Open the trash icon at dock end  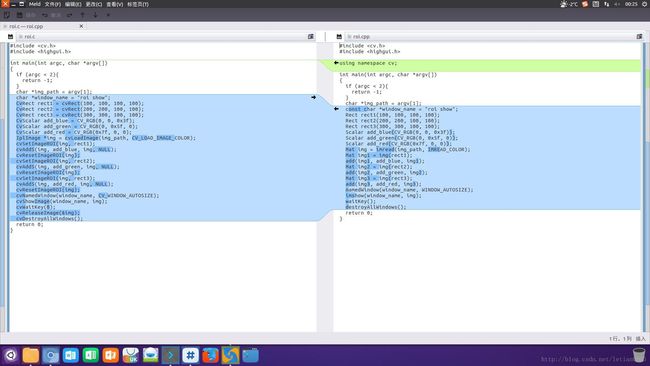[639, 355]
